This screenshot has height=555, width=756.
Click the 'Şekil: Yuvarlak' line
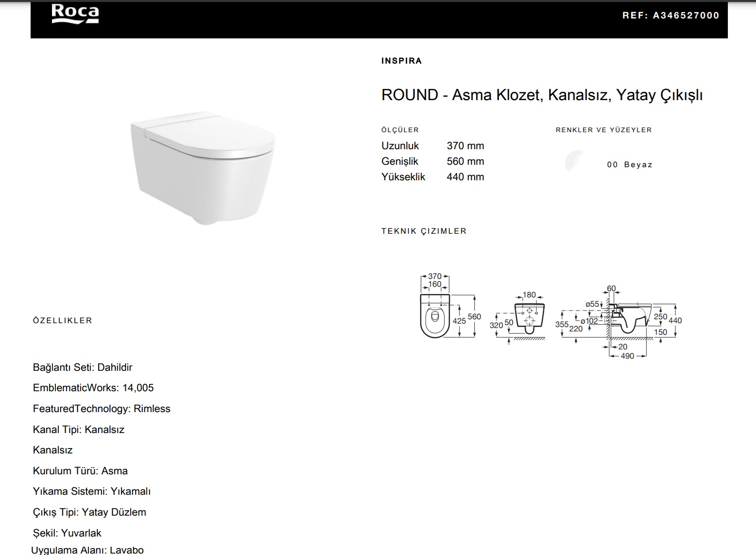point(67,533)
